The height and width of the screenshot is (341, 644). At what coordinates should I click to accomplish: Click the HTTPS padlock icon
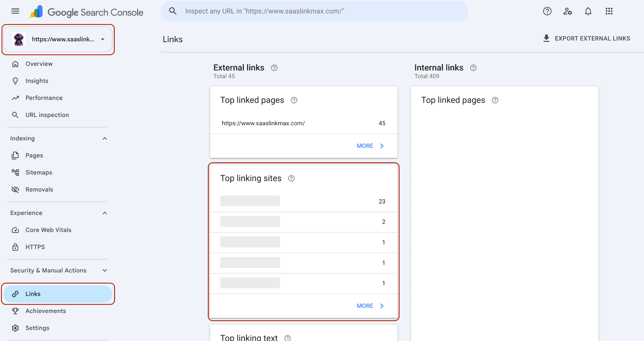[15, 247]
